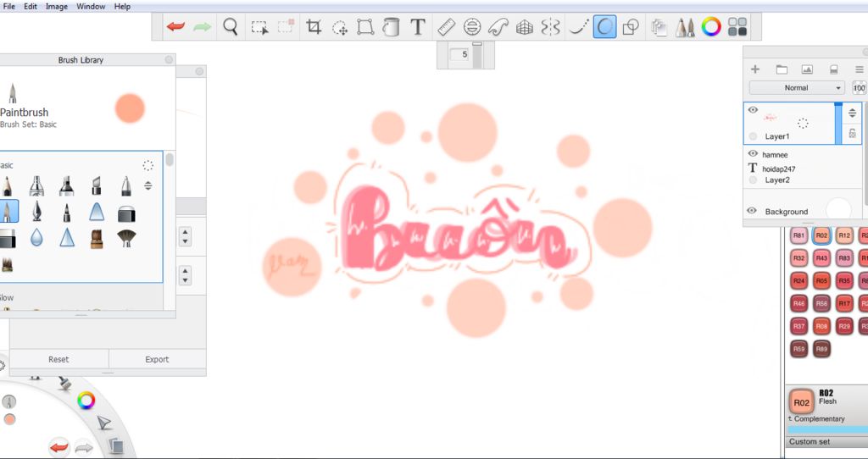Select the Draw Shapes tool
Image resolution: width=868 pixels, height=459 pixels.
coord(631,26)
